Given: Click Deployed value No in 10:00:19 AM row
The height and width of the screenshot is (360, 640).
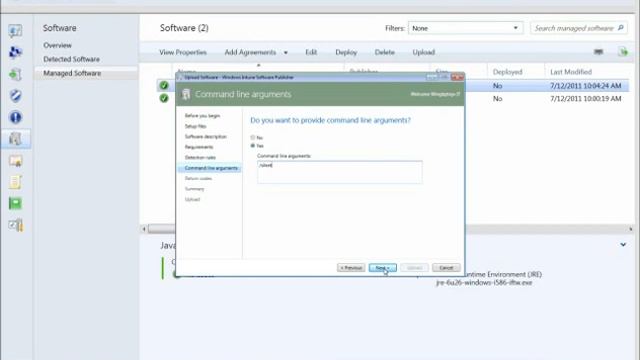Looking at the screenshot, I should (497, 99).
